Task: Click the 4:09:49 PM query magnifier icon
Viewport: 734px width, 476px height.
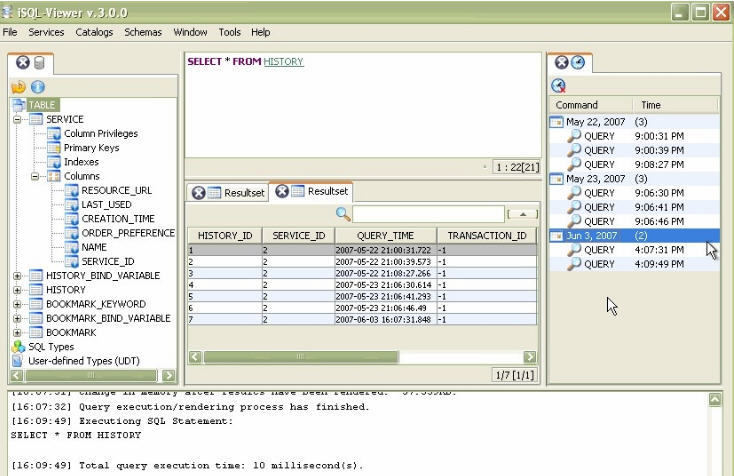Action: tap(574, 264)
